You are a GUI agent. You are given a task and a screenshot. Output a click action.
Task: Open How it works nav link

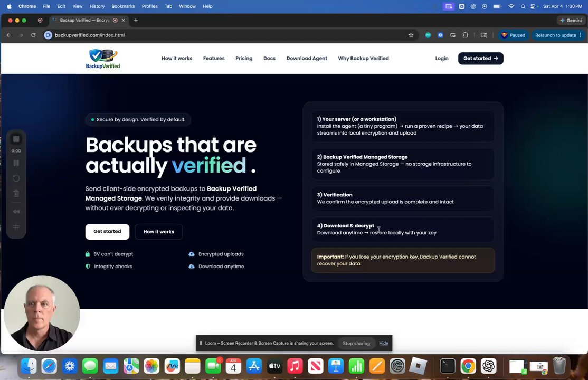click(177, 59)
